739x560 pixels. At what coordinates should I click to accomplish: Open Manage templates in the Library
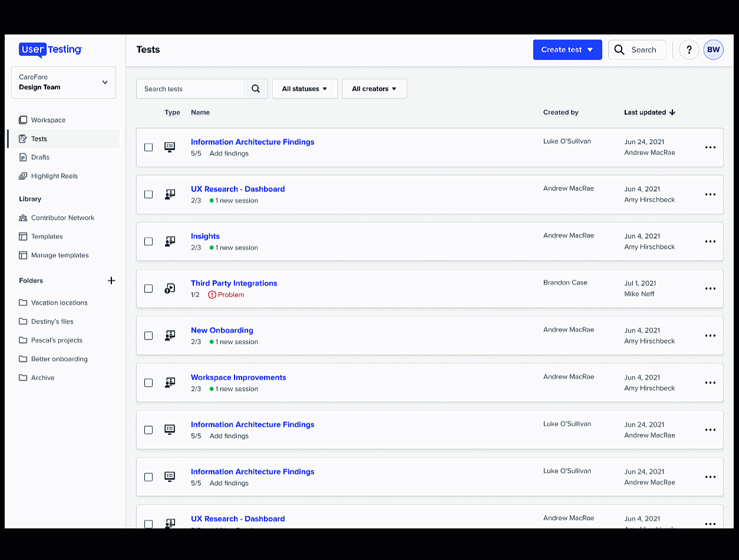pyautogui.click(x=60, y=256)
